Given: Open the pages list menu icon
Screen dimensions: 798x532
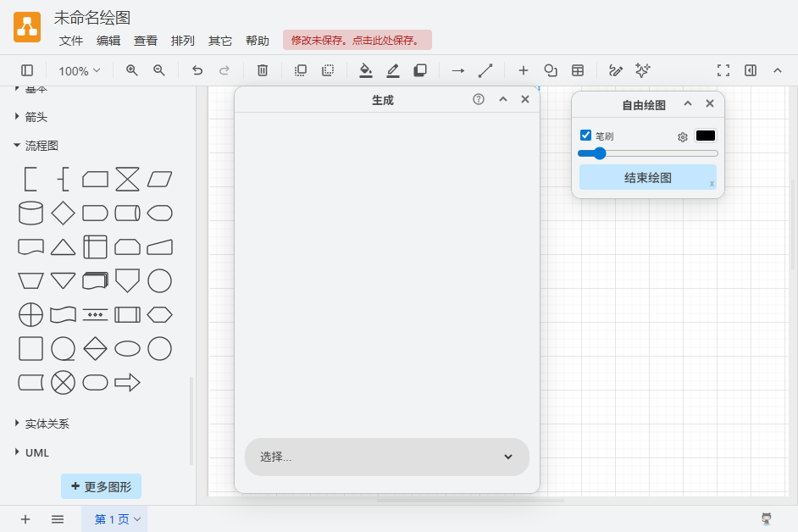Looking at the screenshot, I should (58, 519).
